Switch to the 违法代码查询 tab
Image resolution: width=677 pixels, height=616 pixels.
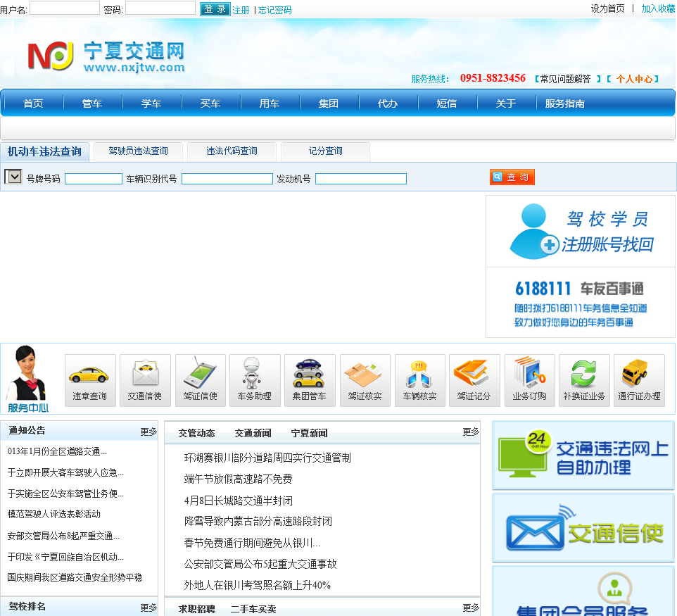232,151
